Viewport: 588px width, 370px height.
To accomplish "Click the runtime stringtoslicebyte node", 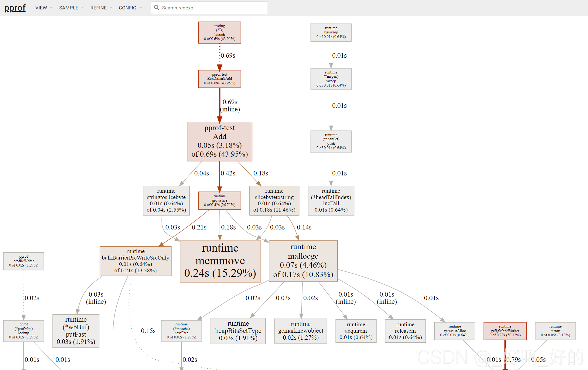I will 166,201.
